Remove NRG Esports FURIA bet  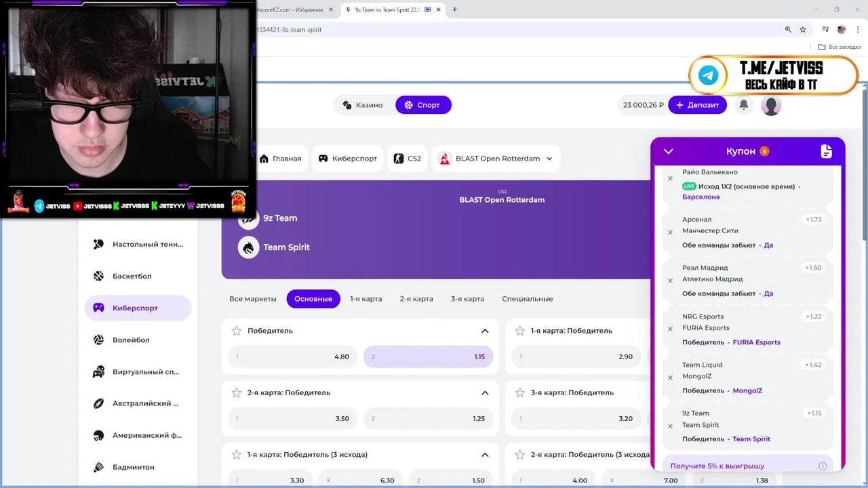coord(670,329)
